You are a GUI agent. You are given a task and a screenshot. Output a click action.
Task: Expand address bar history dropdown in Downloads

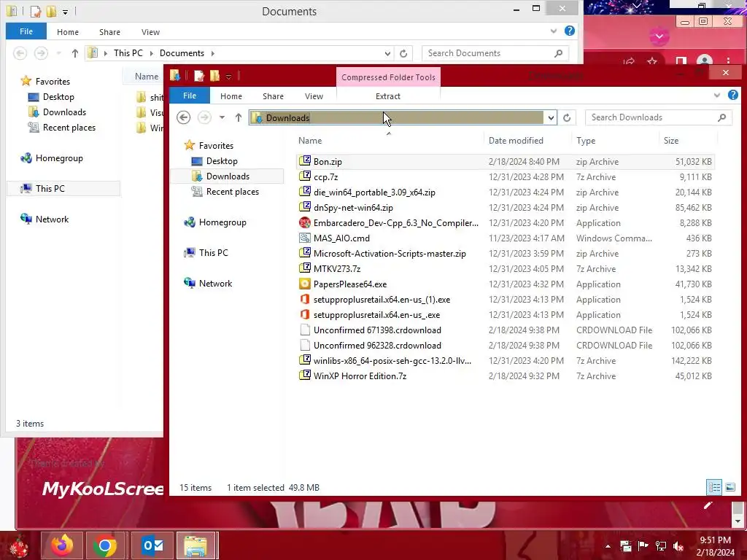pos(551,117)
